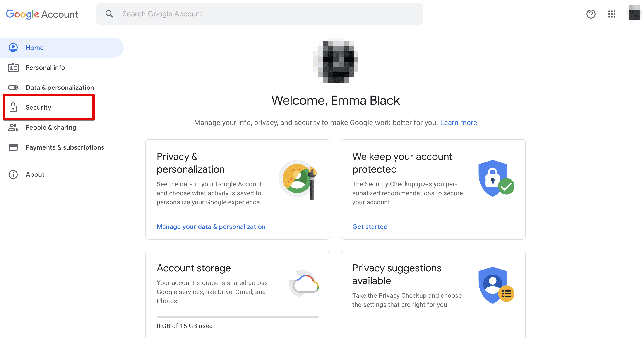The image size is (644, 338).
Task: Click the help question mark icon
Action: coord(591,14)
